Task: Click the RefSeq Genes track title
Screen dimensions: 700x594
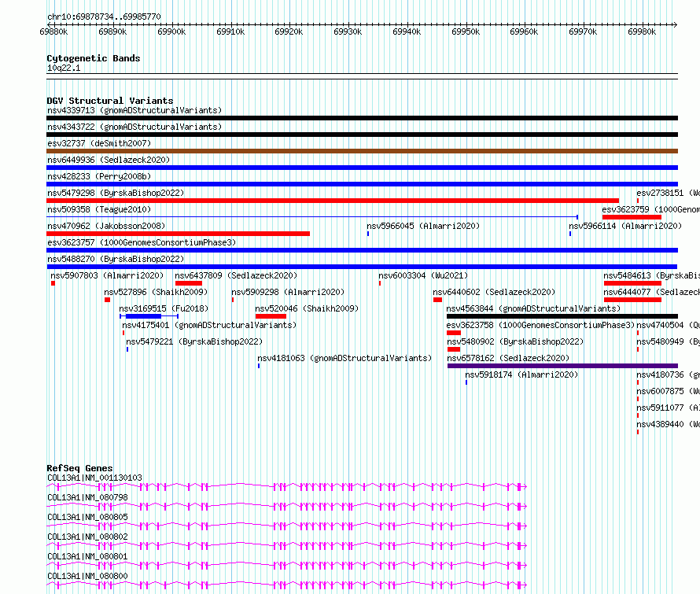Action: pyautogui.click(x=79, y=468)
